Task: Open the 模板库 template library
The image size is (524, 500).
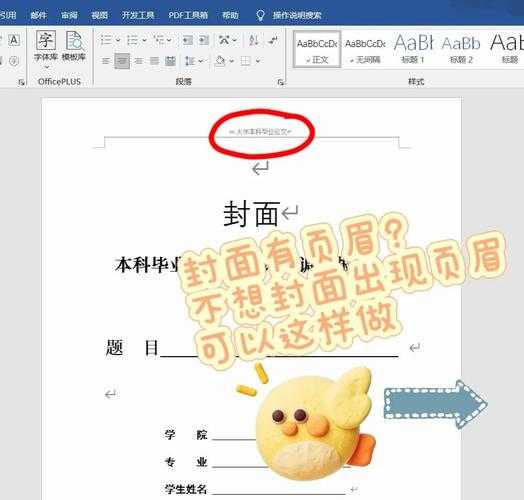Action: tap(74, 46)
